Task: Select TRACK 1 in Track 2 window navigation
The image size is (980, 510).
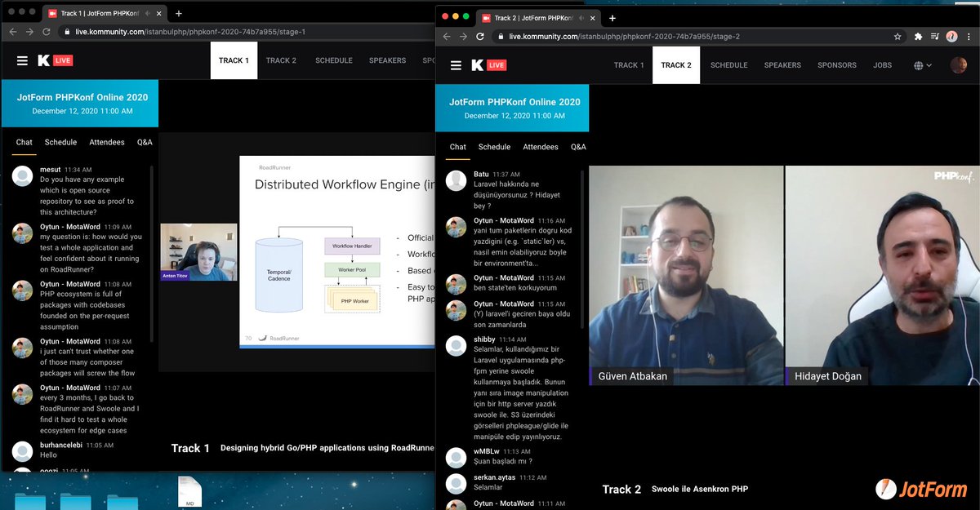Action: pyautogui.click(x=629, y=65)
